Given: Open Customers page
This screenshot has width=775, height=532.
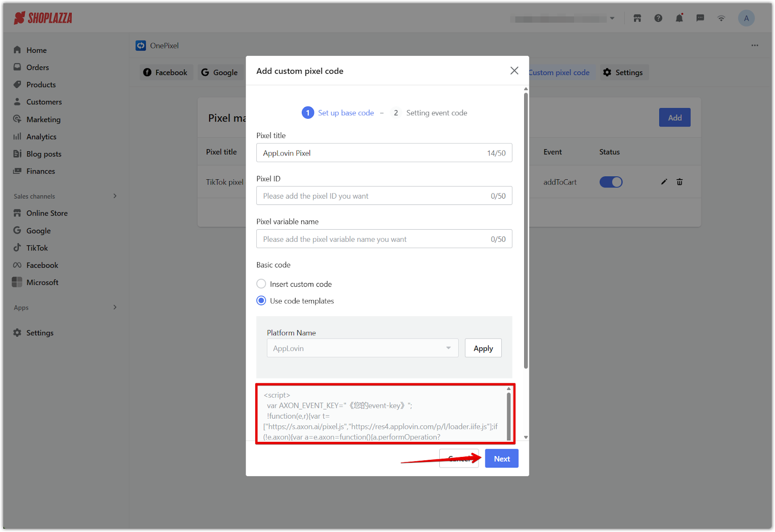Looking at the screenshot, I should [x=44, y=102].
